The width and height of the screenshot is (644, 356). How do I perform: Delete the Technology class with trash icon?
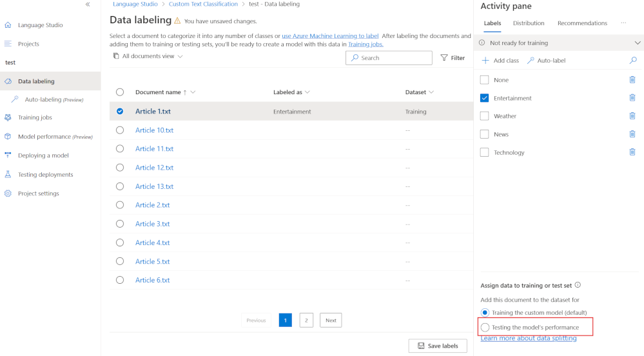[x=632, y=152]
